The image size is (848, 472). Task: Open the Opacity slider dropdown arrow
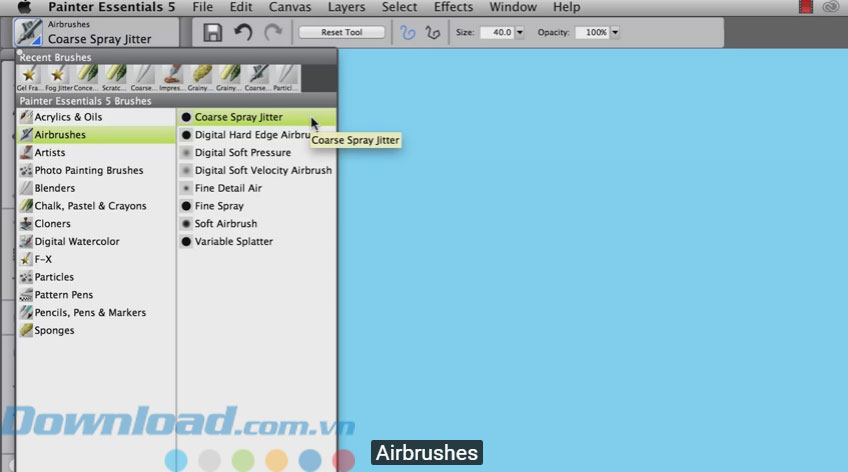(615, 32)
